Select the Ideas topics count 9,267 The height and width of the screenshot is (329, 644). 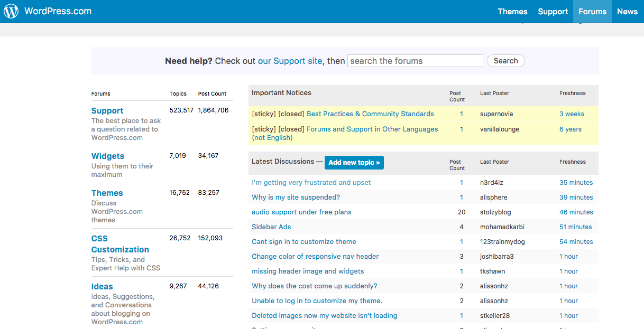(179, 286)
